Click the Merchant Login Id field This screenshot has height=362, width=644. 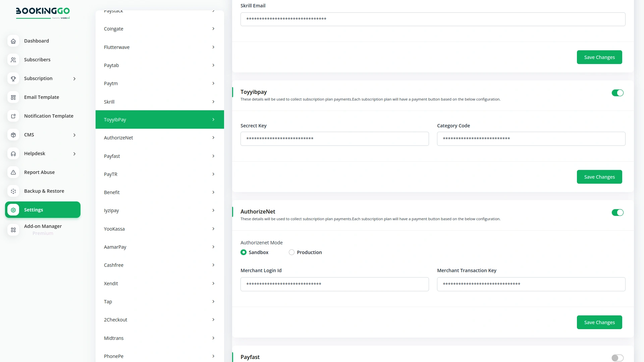[334, 284]
